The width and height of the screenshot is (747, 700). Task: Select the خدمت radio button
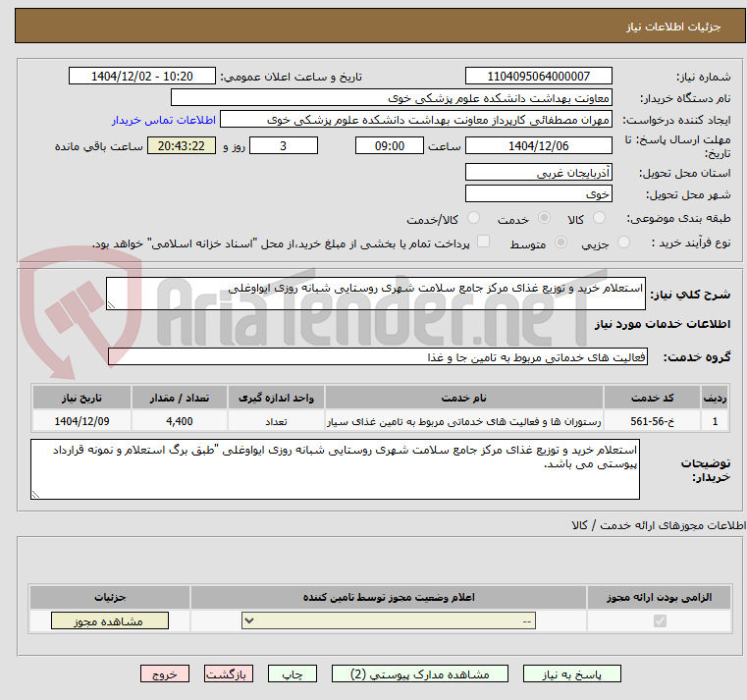pyautogui.click(x=544, y=218)
